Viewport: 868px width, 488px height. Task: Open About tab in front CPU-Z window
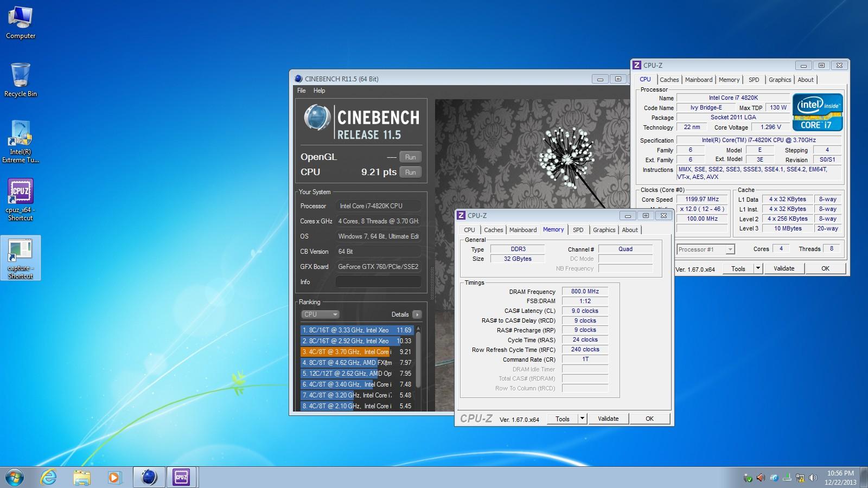pos(630,230)
